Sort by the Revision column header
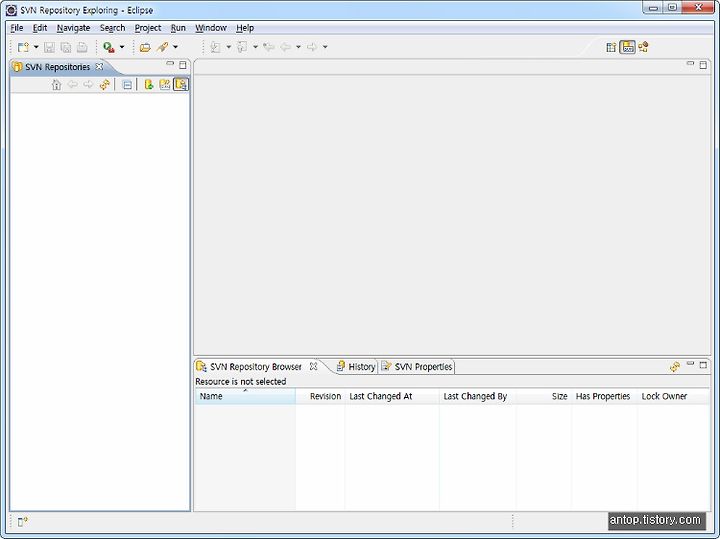Viewport: 720px width, 539px height. [x=320, y=396]
